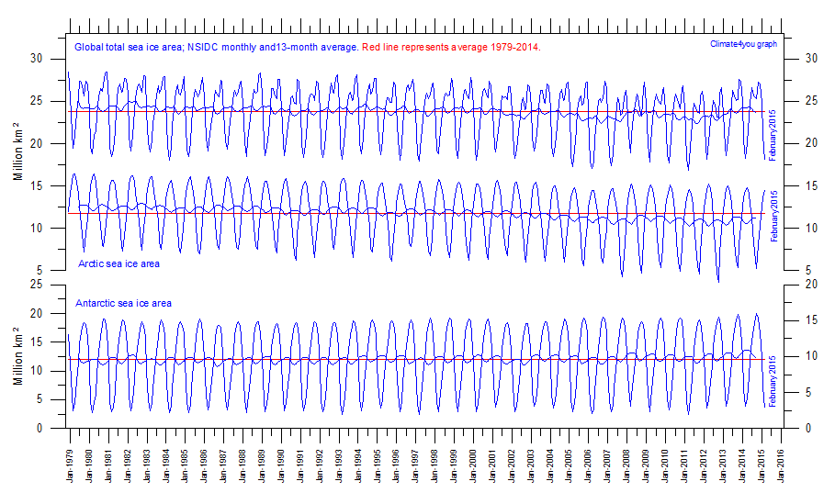Pick the 'Jan-2000' x-axis label
835x504 pixels.
[x=473, y=466]
